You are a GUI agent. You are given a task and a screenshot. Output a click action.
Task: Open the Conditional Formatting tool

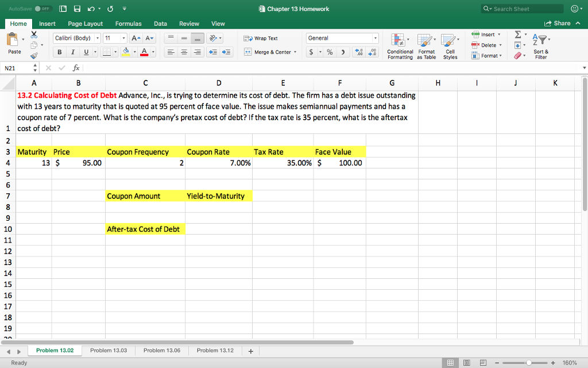coord(399,46)
